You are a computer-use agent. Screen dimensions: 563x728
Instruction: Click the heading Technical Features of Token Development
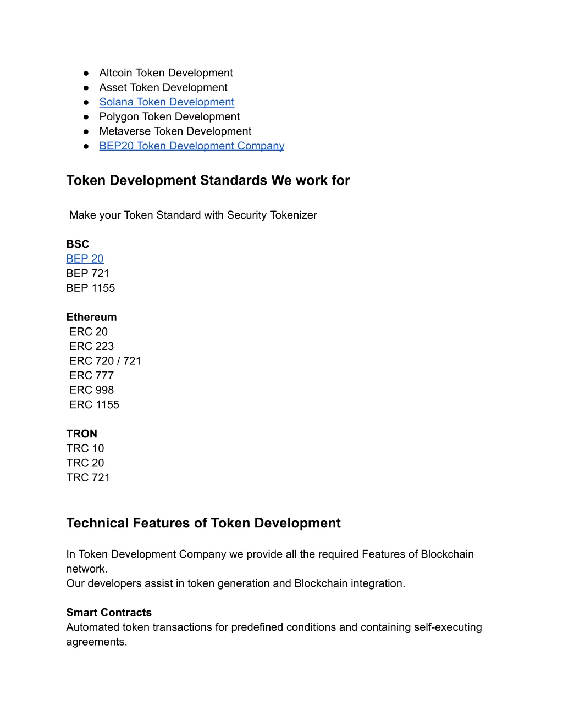click(203, 523)
